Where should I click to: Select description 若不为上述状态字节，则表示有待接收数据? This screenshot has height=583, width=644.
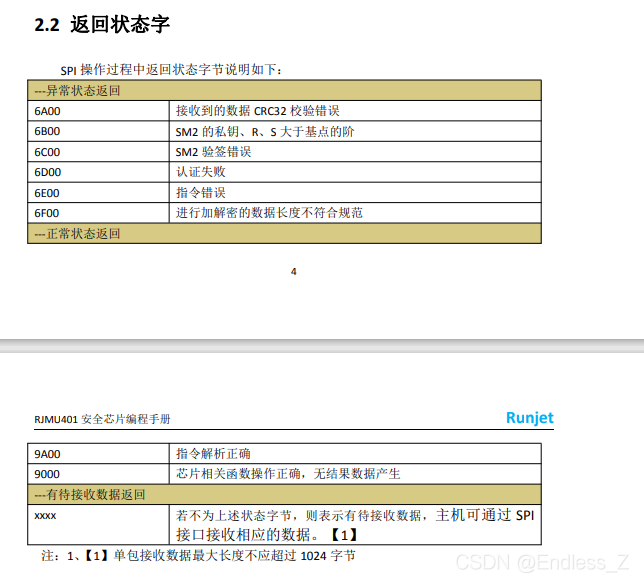[x=299, y=515]
